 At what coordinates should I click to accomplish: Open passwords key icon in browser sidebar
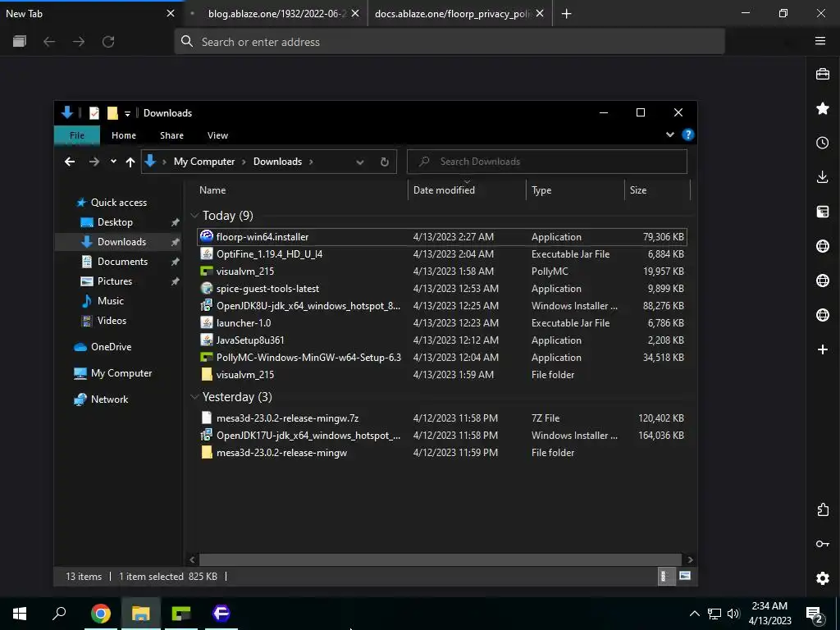822,544
